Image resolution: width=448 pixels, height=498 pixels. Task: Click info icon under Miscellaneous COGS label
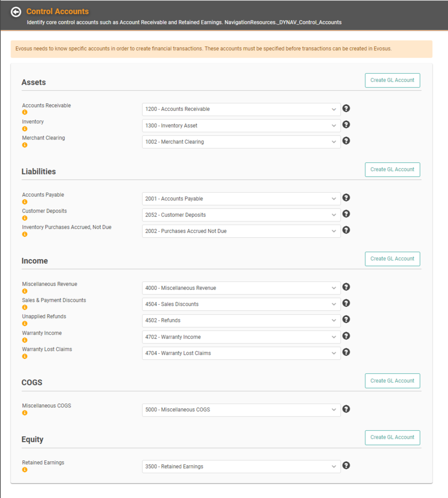click(25, 413)
